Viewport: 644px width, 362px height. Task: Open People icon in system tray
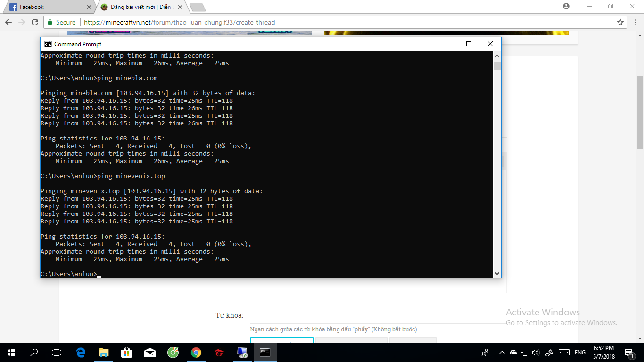(x=485, y=352)
